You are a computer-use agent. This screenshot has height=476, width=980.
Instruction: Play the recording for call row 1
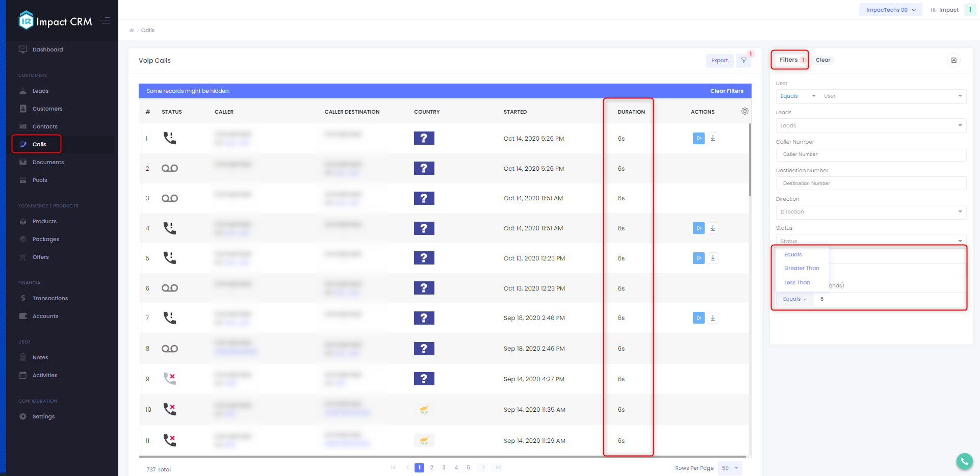(698, 138)
